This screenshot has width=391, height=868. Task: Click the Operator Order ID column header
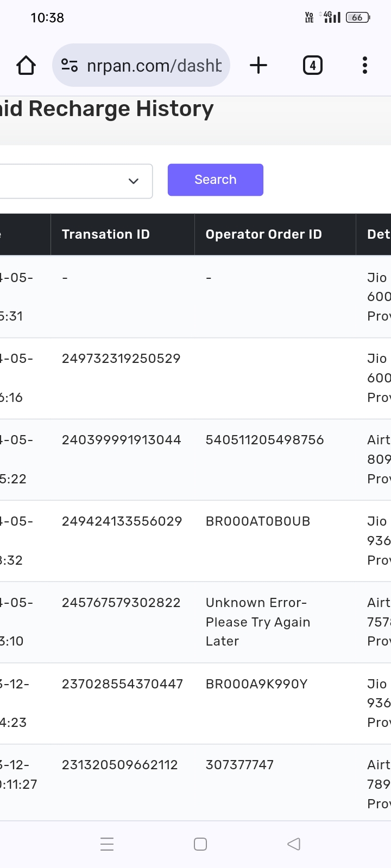point(263,234)
